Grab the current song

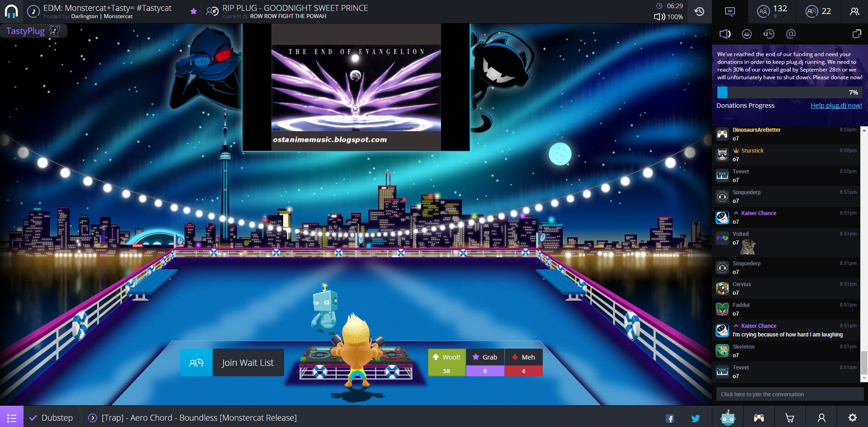pyautogui.click(x=485, y=363)
